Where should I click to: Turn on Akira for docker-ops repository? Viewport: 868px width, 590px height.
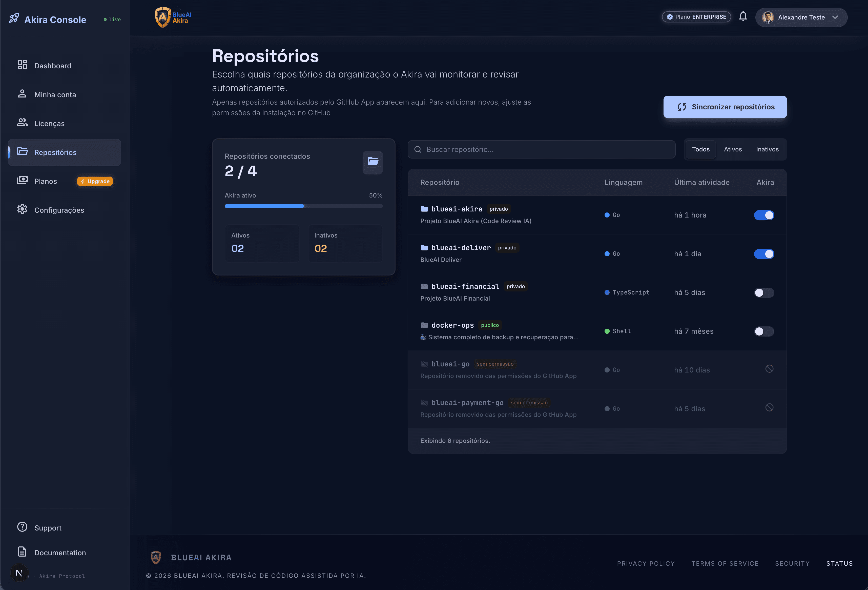point(764,331)
